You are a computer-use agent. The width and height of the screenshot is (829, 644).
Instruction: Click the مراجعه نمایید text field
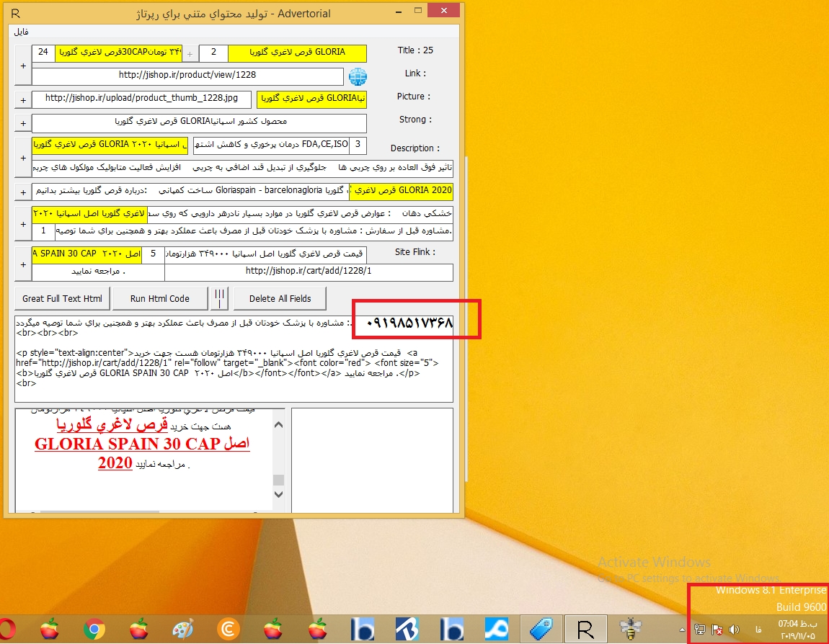(98, 272)
